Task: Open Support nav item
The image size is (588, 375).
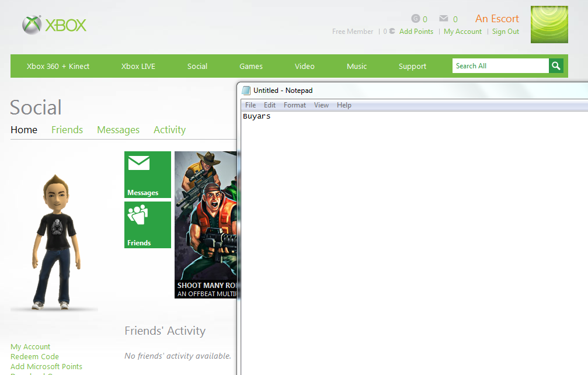Action: [412, 67]
